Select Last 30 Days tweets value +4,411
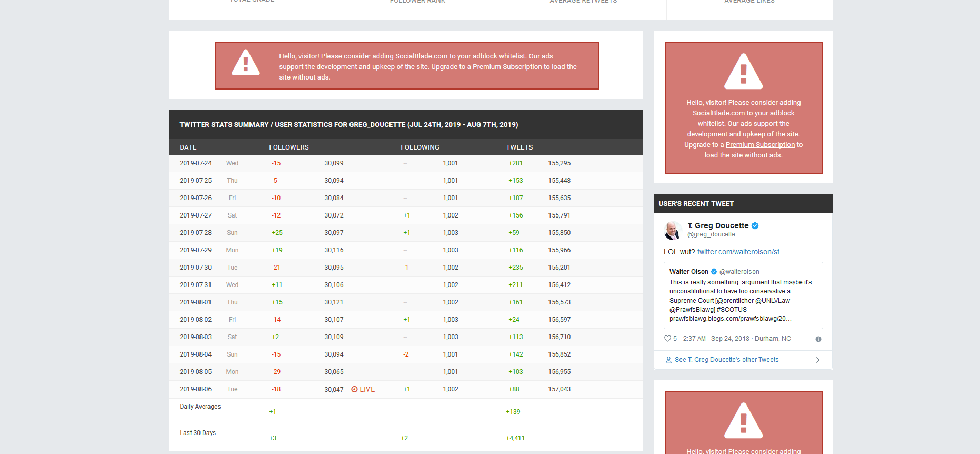The image size is (980, 454). 515,438
